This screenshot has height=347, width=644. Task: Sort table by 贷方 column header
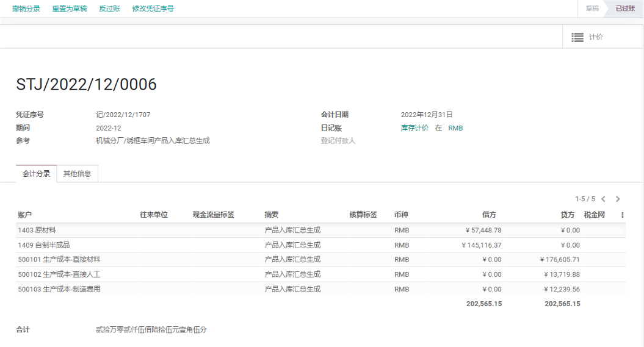tap(567, 215)
